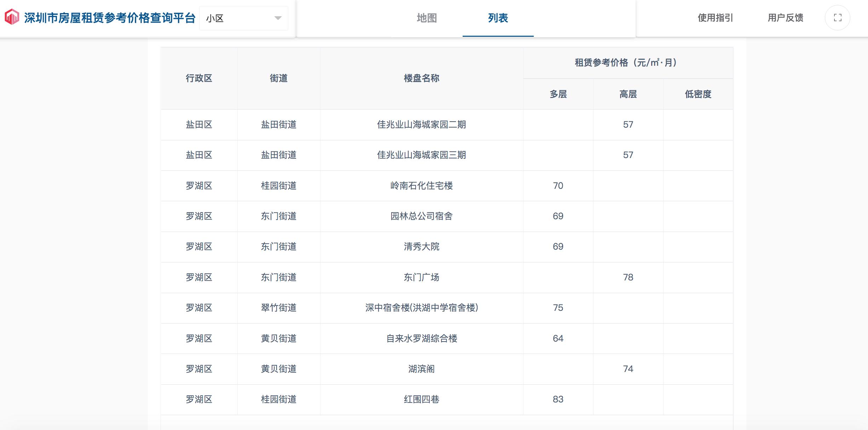Click the 湖滨阁 property entry
The height and width of the screenshot is (430, 868).
click(x=421, y=369)
